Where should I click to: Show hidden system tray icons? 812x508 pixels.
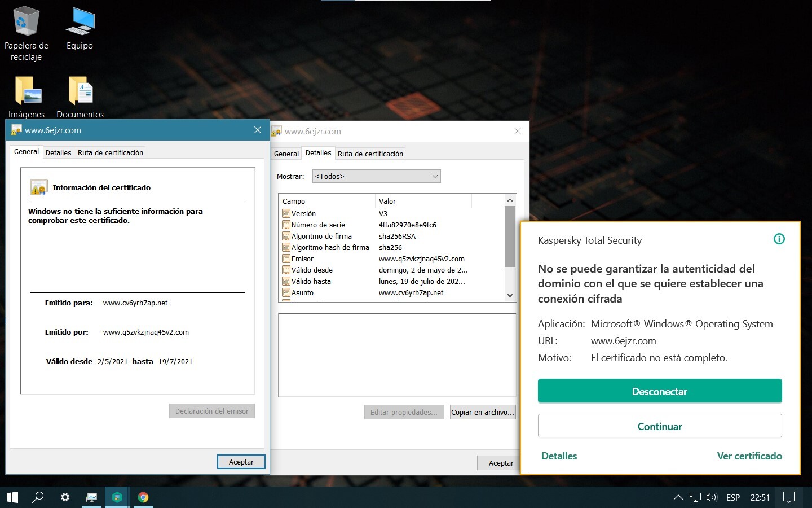[678, 497]
